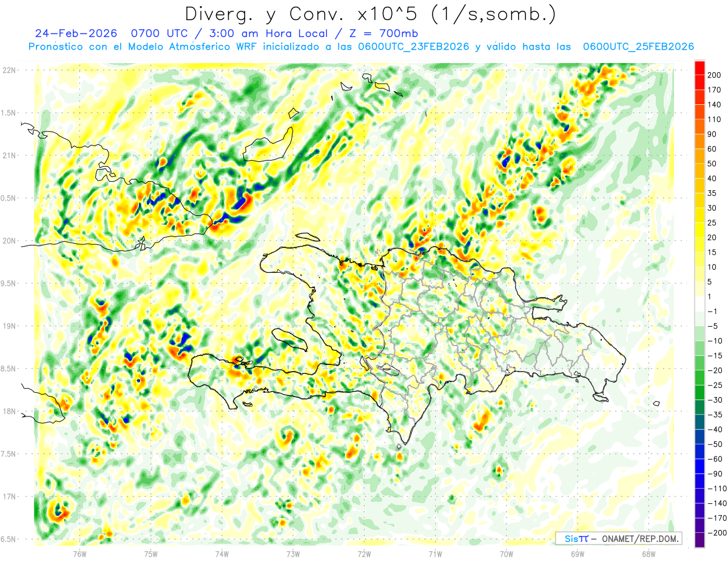Click the '18N' latitude label
This screenshot has height=562, width=728.
(x=9, y=411)
